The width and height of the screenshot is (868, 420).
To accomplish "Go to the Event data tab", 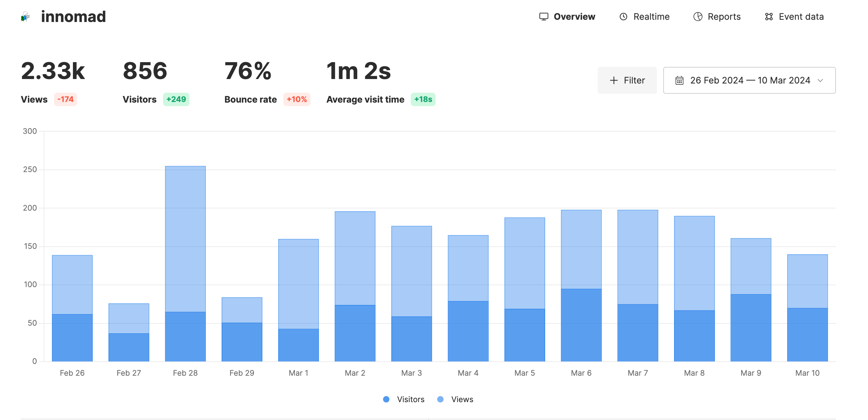I will pos(794,17).
